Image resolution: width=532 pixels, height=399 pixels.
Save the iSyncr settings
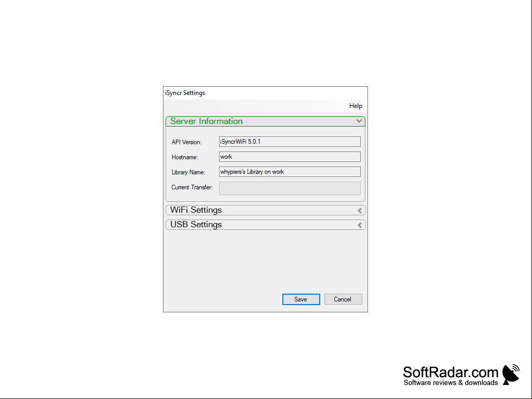301,299
